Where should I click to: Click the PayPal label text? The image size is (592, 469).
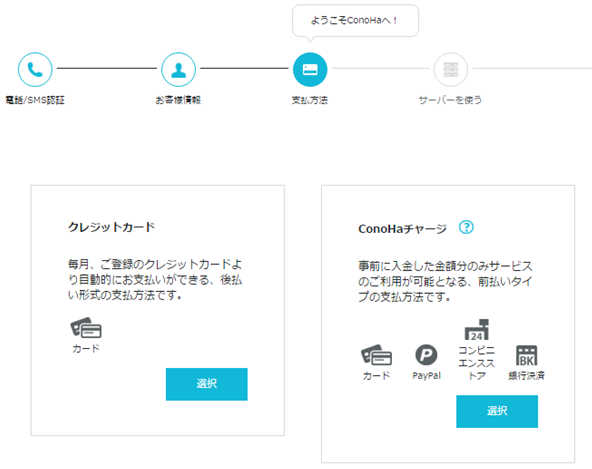(427, 376)
